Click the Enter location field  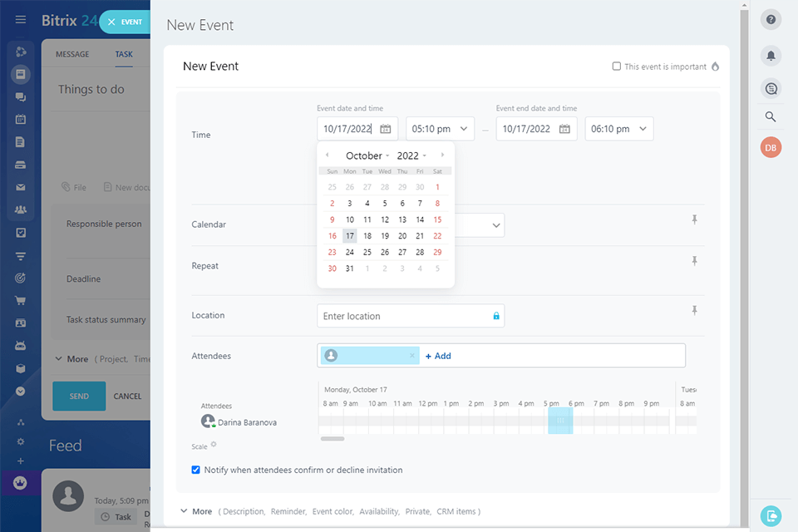410,316
